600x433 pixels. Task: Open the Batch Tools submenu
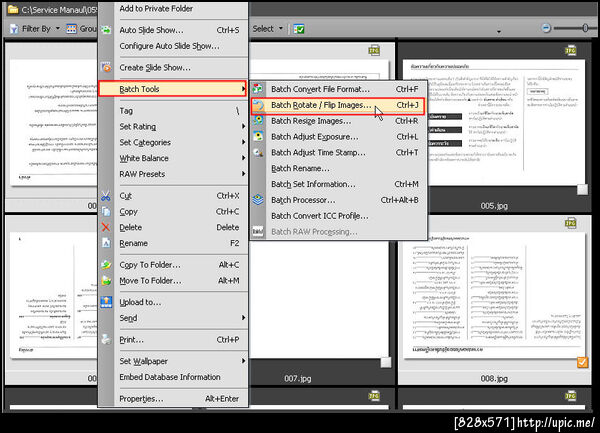click(173, 89)
